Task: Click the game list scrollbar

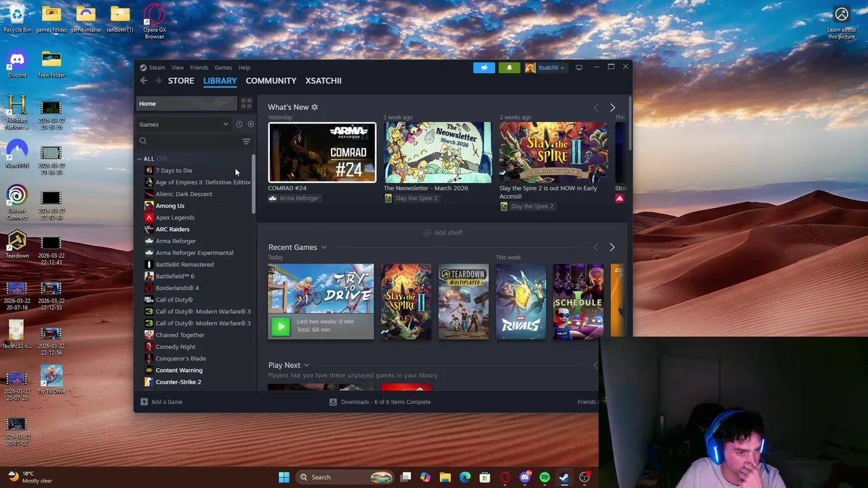Action: pos(254,183)
